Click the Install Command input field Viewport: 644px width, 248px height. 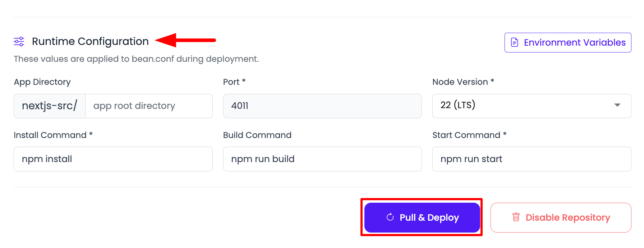113,159
